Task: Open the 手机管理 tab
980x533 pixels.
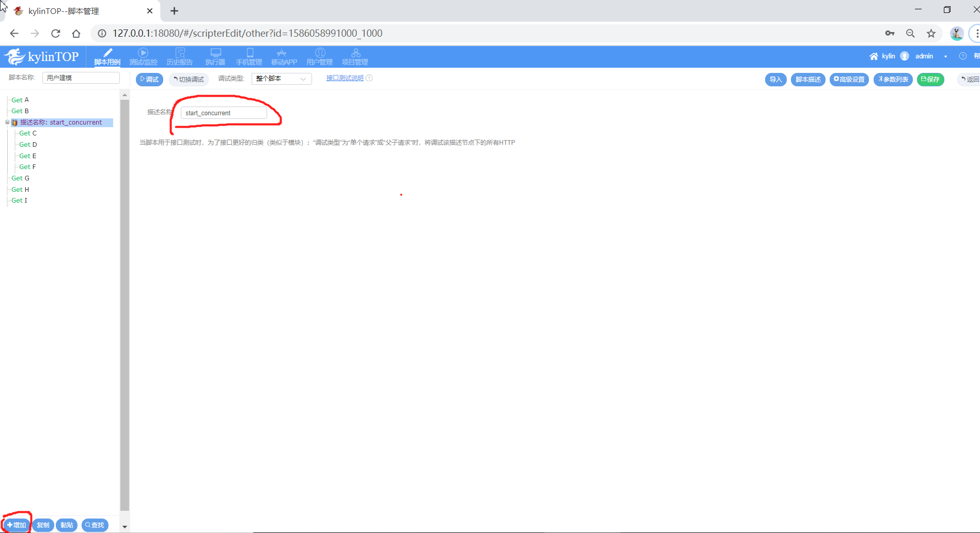Action: 250,57
